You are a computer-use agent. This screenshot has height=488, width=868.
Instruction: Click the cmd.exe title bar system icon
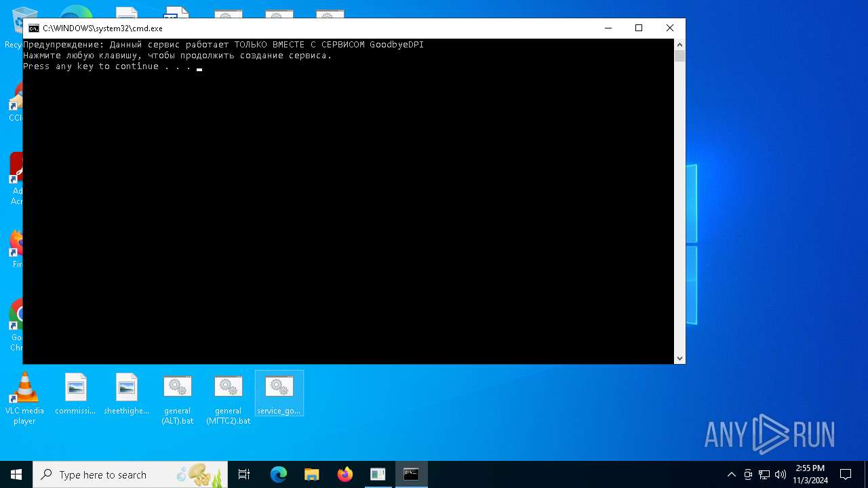[33, 28]
